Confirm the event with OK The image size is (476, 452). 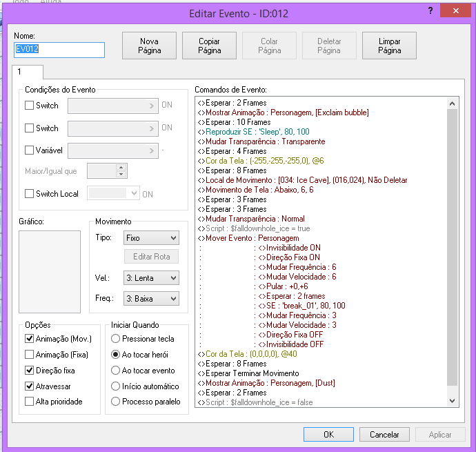coord(328,435)
